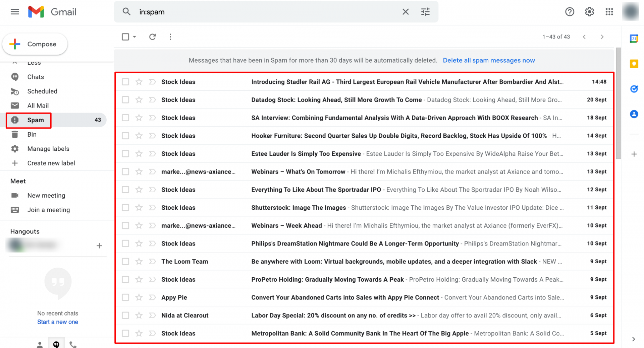This screenshot has width=644, height=348.
Task: Click the Gmail logo
Action: pos(52,12)
